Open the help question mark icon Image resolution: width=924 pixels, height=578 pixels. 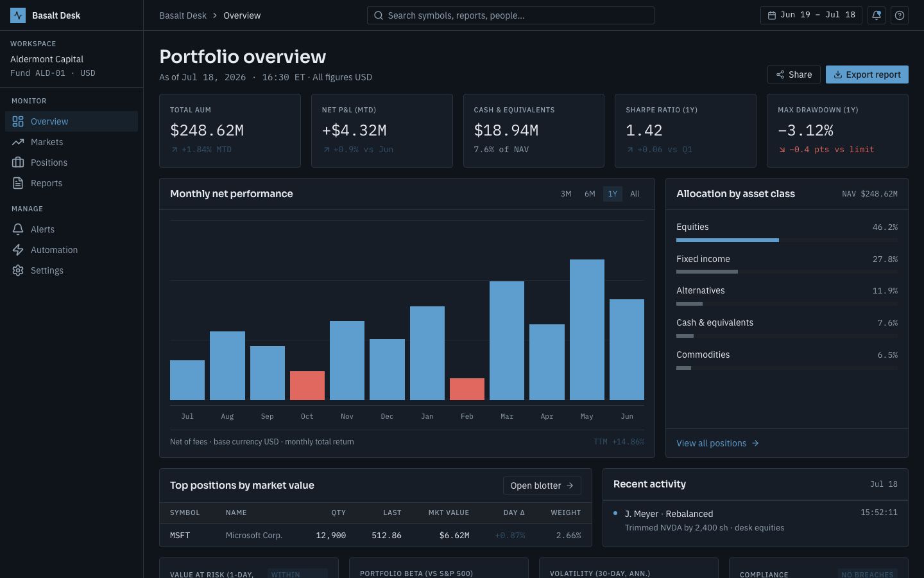click(x=900, y=15)
